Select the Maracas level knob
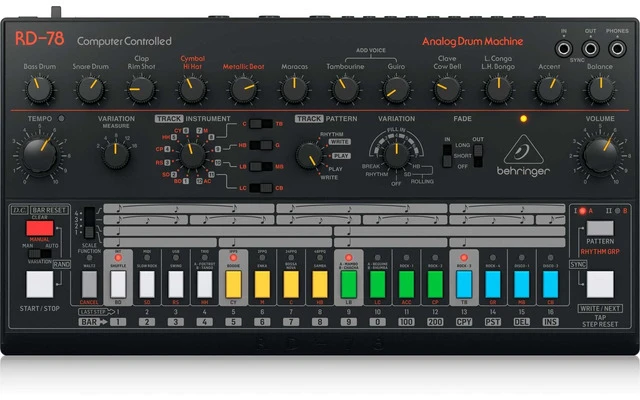This screenshot has height=400, width=640. [294, 89]
